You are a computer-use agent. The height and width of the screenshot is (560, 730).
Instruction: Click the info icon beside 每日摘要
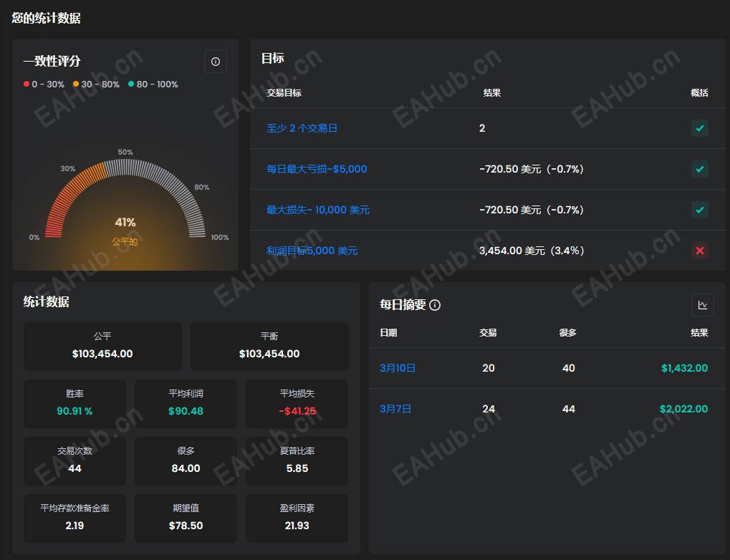click(x=435, y=305)
